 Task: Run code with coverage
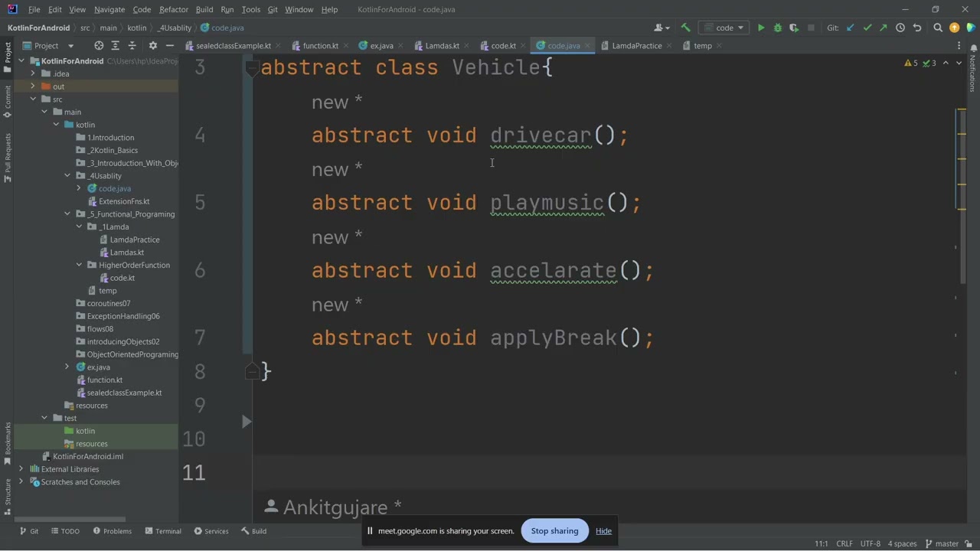pyautogui.click(x=794, y=28)
